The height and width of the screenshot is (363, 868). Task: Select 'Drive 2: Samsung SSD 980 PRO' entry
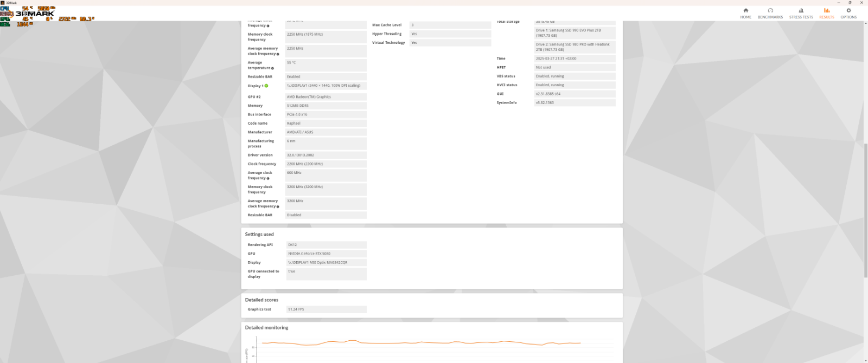(x=575, y=47)
